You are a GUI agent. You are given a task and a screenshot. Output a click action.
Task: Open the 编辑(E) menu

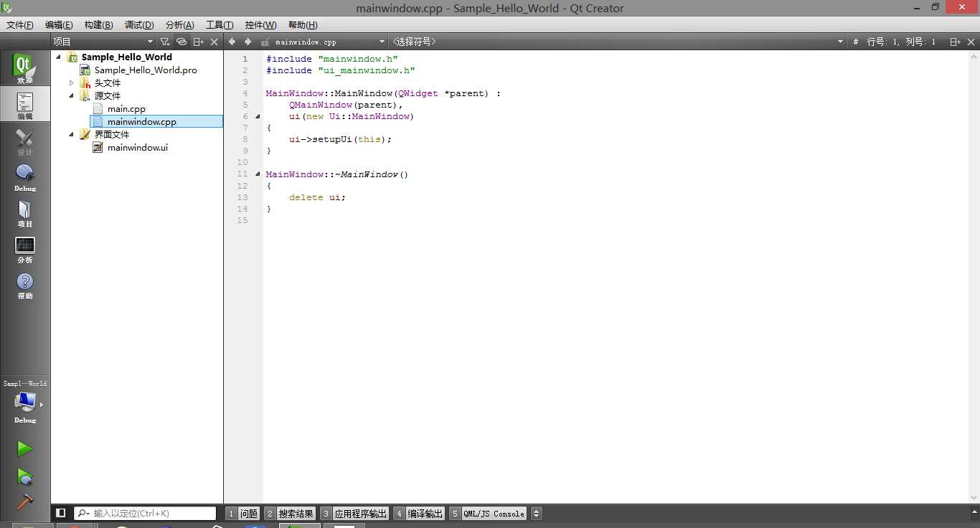click(x=59, y=24)
